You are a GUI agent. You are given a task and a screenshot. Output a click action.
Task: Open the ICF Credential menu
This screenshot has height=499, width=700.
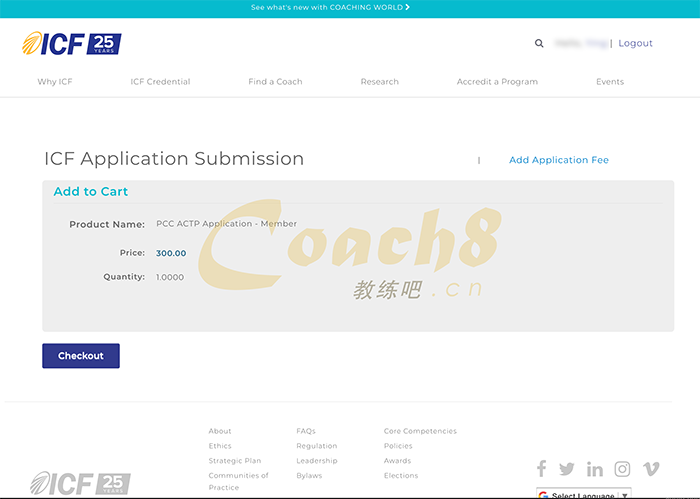tap(160, 82)
